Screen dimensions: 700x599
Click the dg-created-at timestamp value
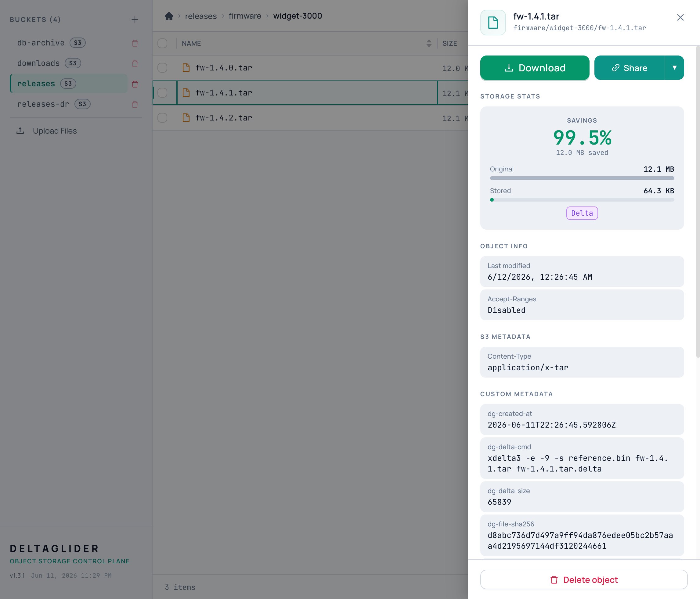coord(551,425)
